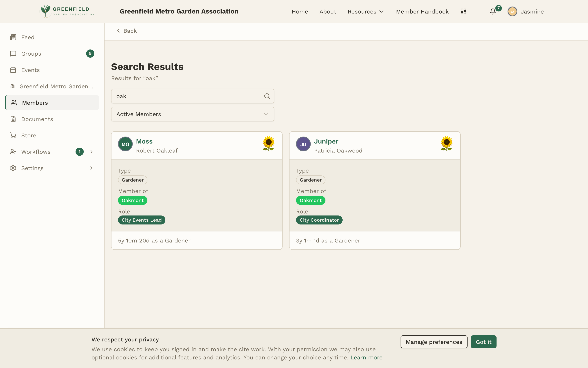Click the notification count badge 7
Screen dimensions: 588x368
click(x=498, y=8)
